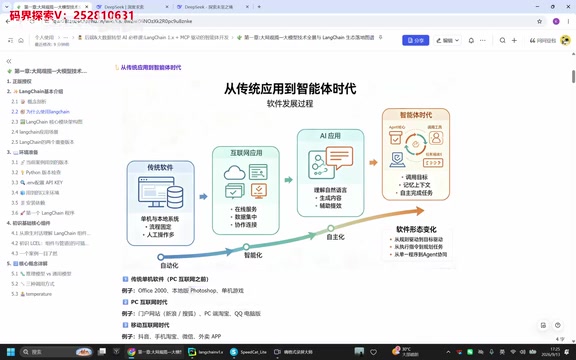Select the document title in the outline
Screen dimensions: 576x360
click(47, 71)
